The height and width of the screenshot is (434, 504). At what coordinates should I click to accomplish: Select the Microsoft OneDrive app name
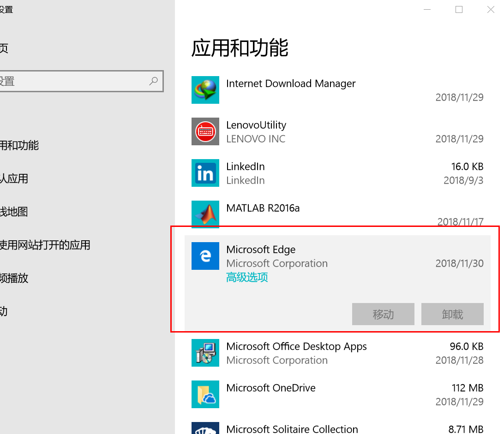pyautogui.click(x=271, y=388)
